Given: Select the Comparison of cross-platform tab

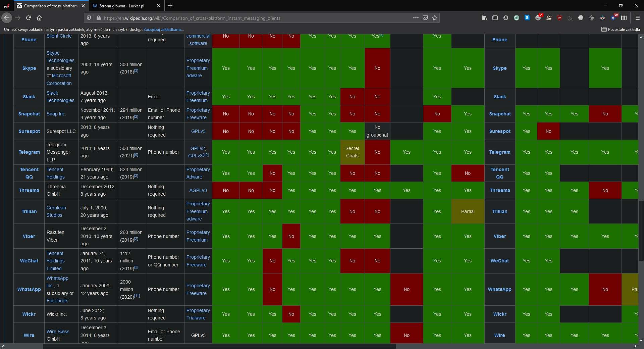Looking at the screenshot, I should click(x=51, y=6).
